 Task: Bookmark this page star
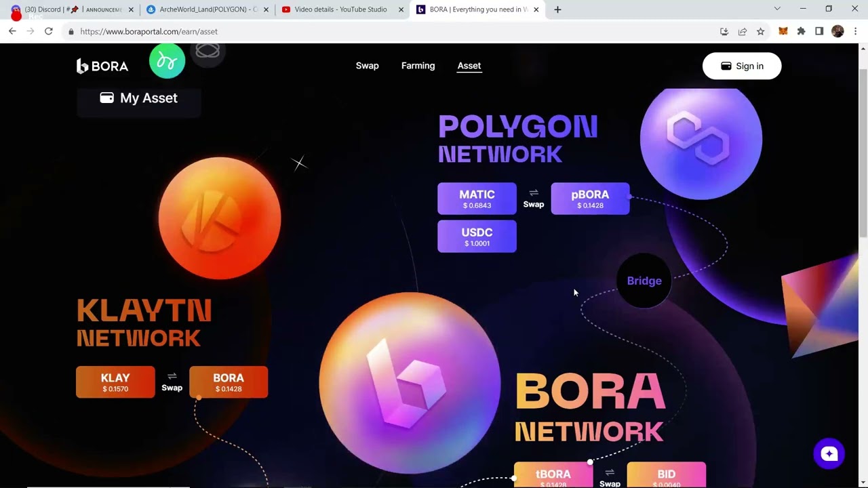click(x=760, y=31)
